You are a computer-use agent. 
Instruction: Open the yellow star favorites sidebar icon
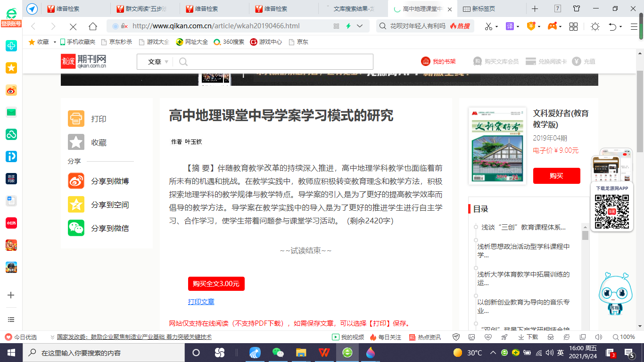click(x=11, y=68)
